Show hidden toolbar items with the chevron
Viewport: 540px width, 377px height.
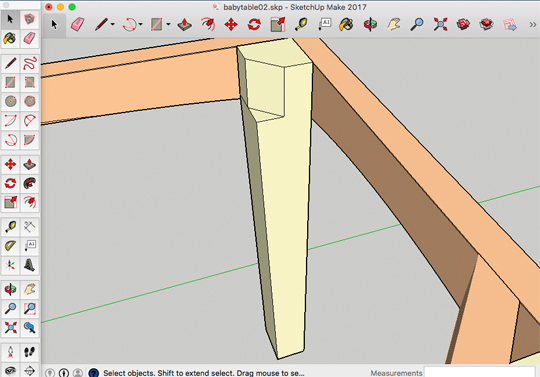[x=532, y=25]
